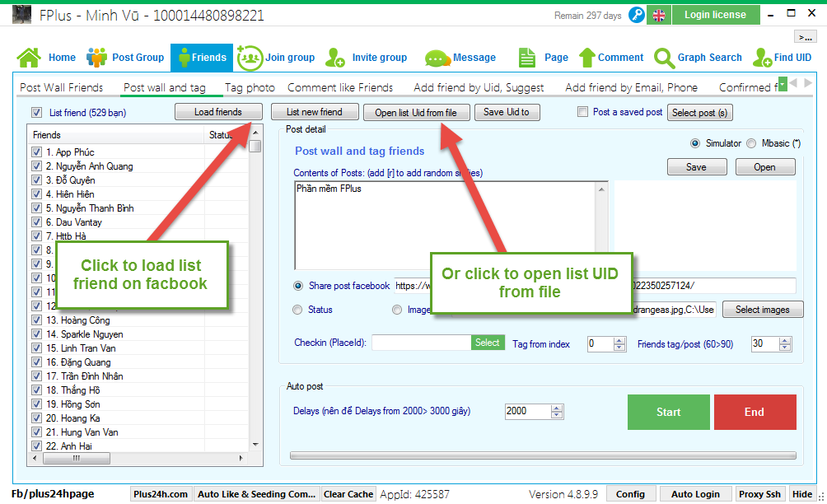This screenshot has height=504, width=827.
Task: Click the Clear Cache button
Action: pyautogui.click(x=348, y=494)
